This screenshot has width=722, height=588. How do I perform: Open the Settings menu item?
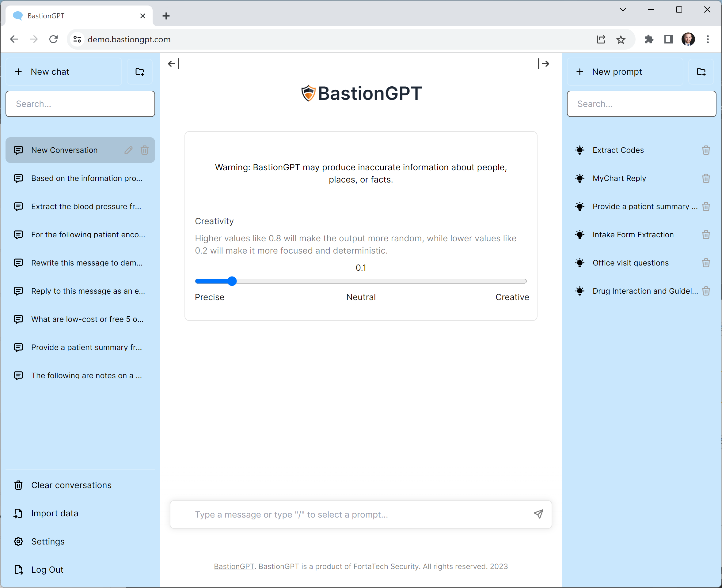coord(48,541)
